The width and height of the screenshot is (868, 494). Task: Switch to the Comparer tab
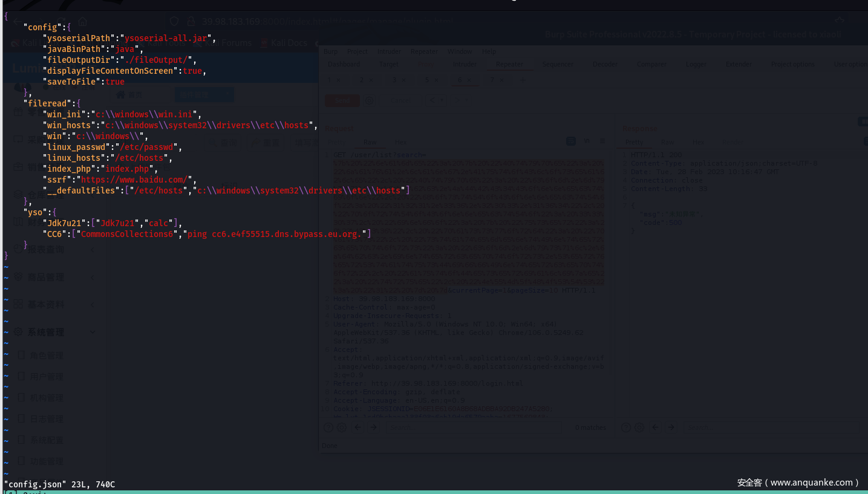651,64
